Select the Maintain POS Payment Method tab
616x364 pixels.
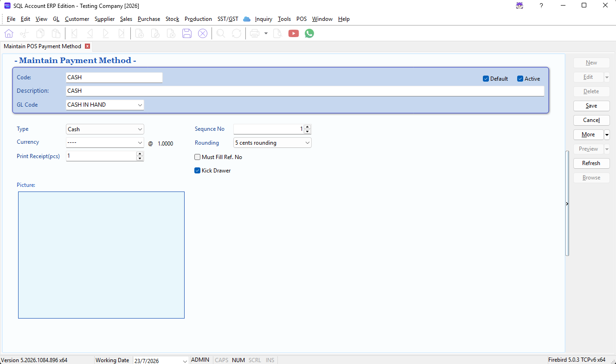click(42, 46)
